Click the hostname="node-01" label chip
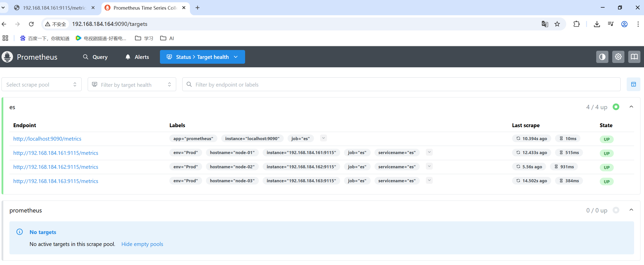This screenshot has width=644, height=265. click(x=232, y=152)
